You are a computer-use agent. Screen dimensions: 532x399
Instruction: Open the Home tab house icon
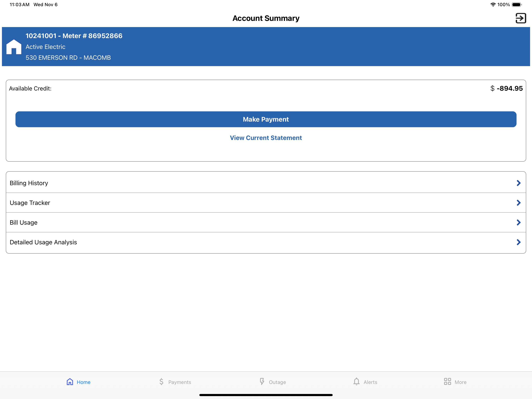click(x=70, y=382)
